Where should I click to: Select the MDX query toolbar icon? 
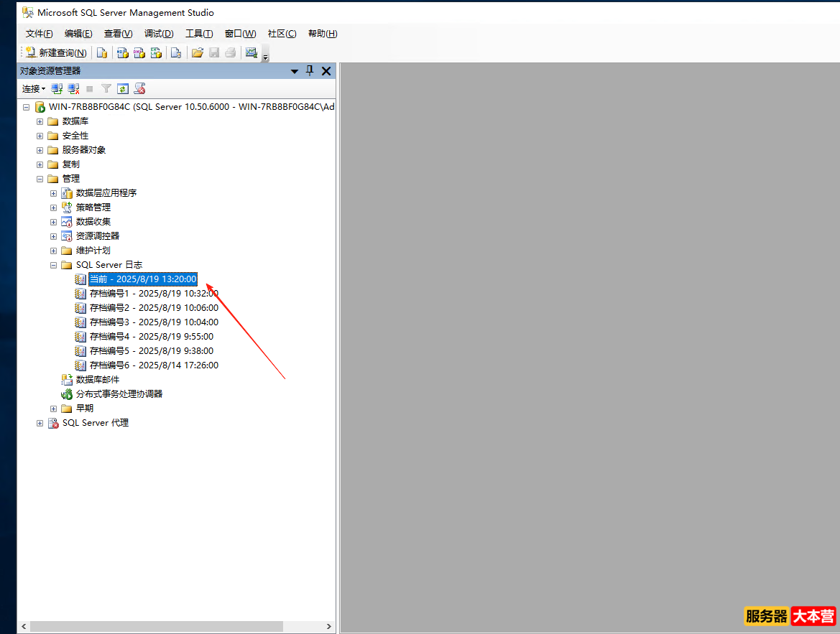[122, 52]
